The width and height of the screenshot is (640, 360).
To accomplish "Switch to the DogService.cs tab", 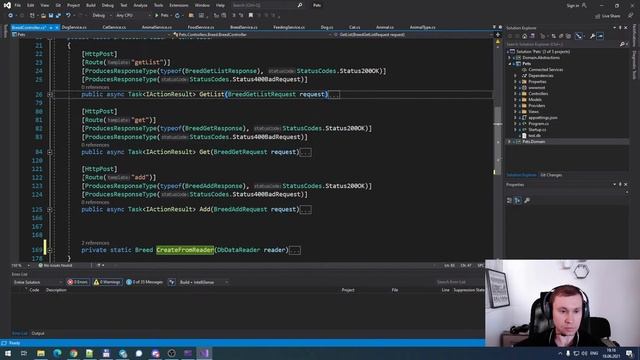I will pos(74,27).
